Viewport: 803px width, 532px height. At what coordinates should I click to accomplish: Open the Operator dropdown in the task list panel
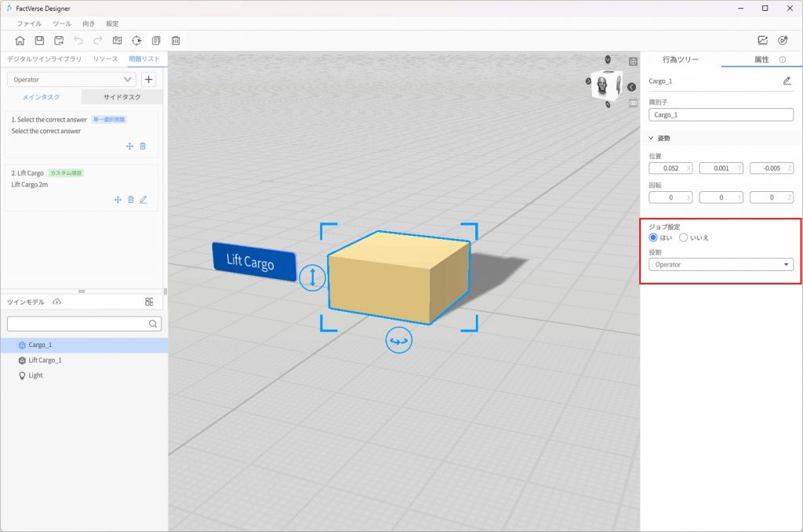click(x=71, y=79)
